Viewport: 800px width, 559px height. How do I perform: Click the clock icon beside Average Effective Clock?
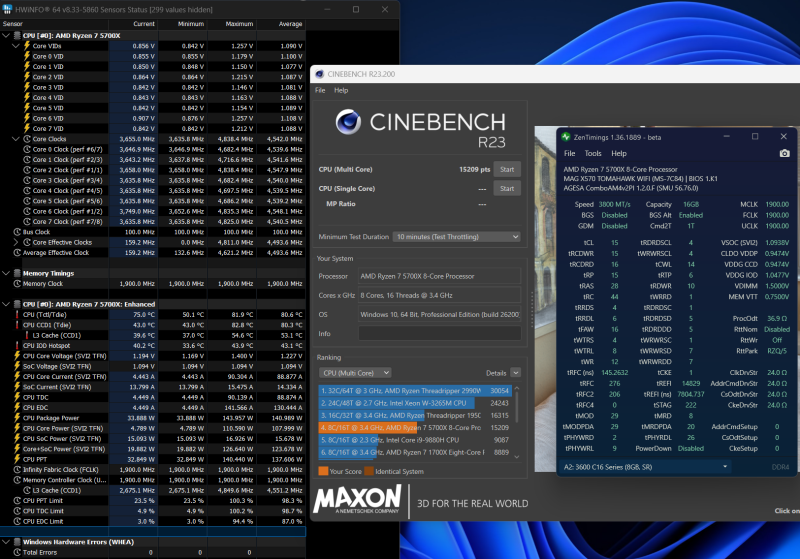[17, 252]
